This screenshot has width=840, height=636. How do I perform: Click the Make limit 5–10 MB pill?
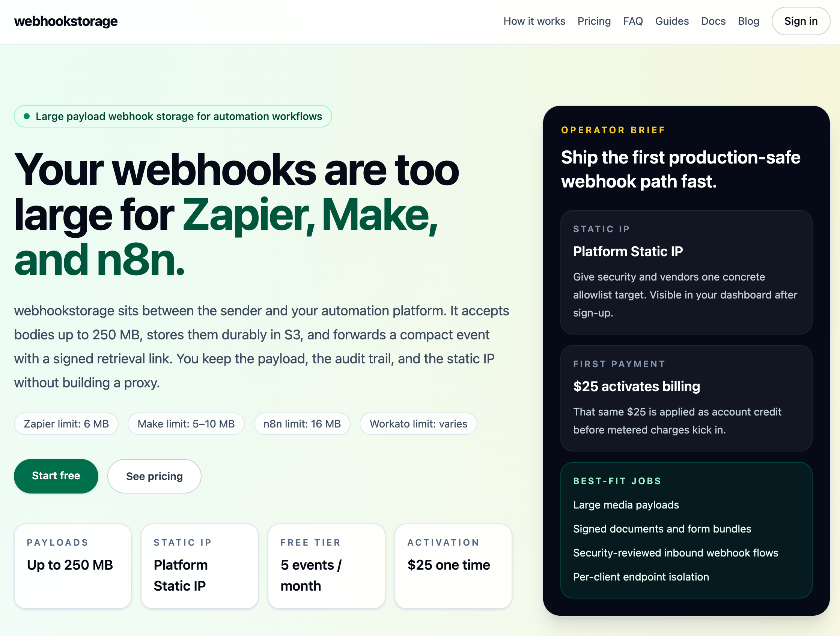[x=186, y=424]
